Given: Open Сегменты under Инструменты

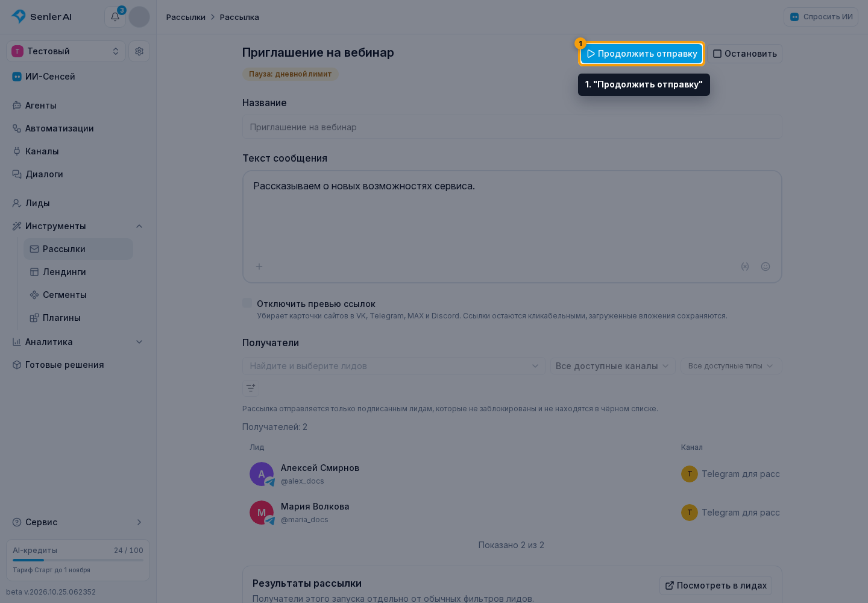Looking at the screenshot, I should [x=78, y=295].
